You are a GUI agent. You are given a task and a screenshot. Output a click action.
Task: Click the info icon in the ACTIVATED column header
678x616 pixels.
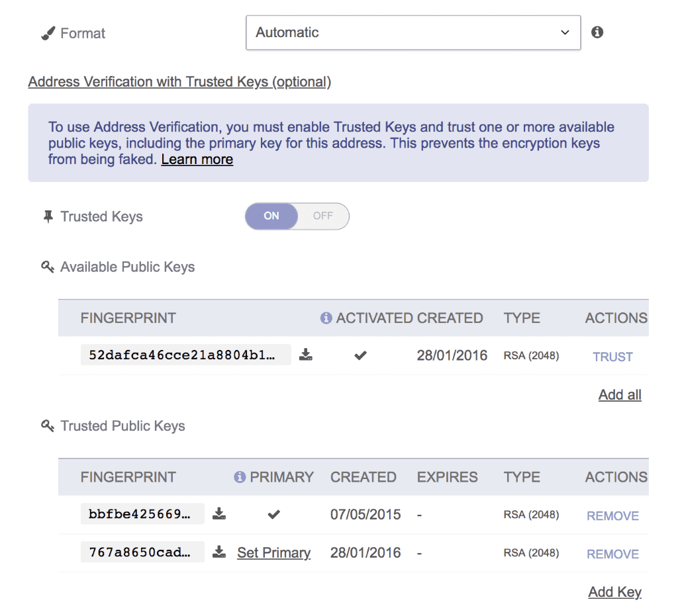tap(326, 318)
